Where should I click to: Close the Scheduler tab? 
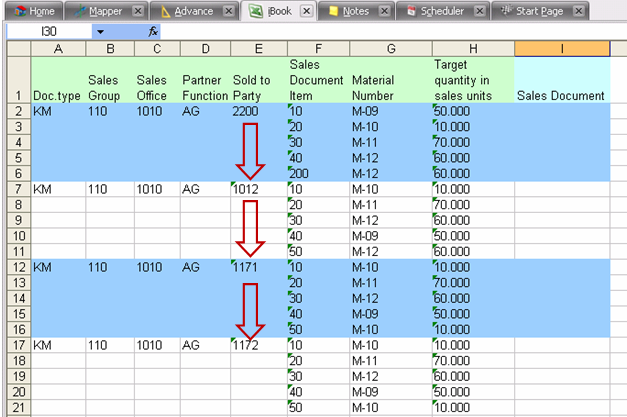[480, 11]
